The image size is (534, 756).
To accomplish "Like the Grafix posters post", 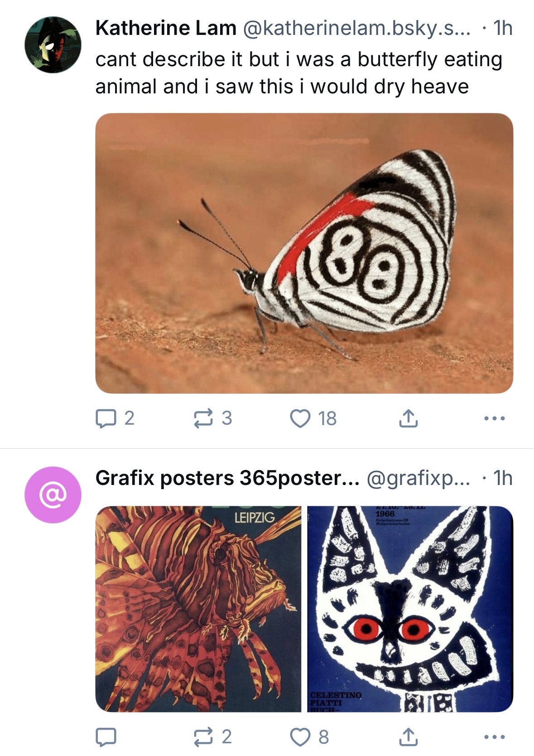I will coord(300,737).
